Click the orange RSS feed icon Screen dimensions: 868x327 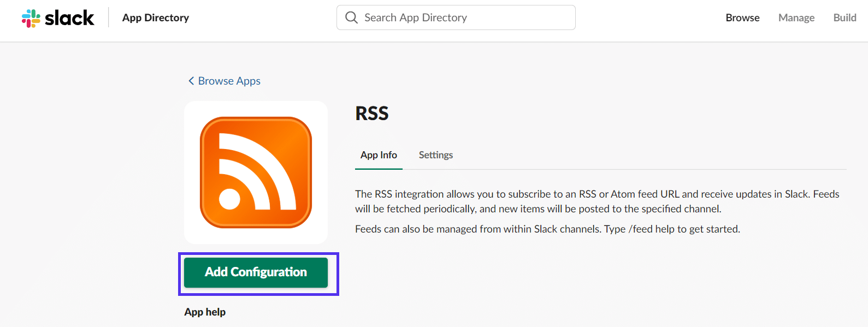pos(256,173)
